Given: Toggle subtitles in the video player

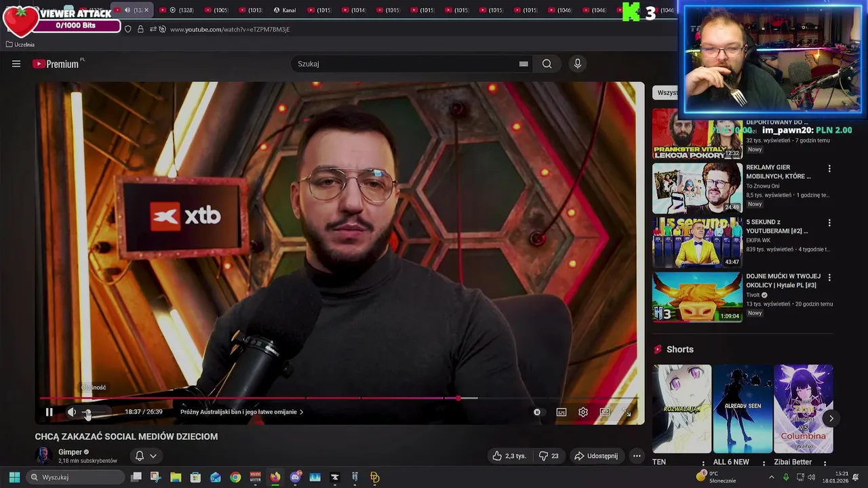Looking at the screenshot, I should pos(561,412).
